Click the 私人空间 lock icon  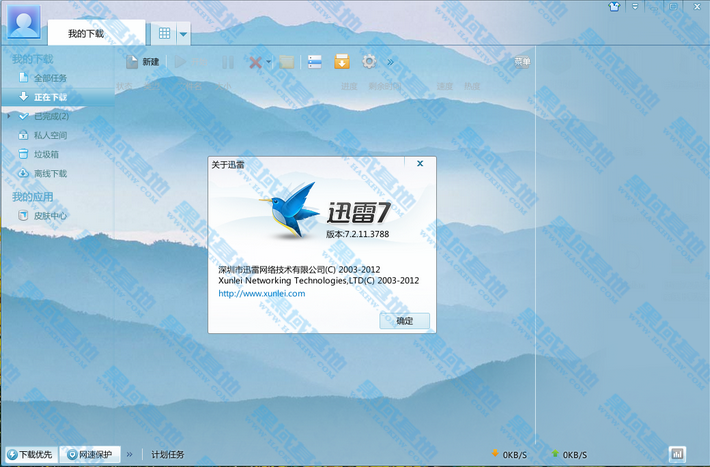[23, 135]
